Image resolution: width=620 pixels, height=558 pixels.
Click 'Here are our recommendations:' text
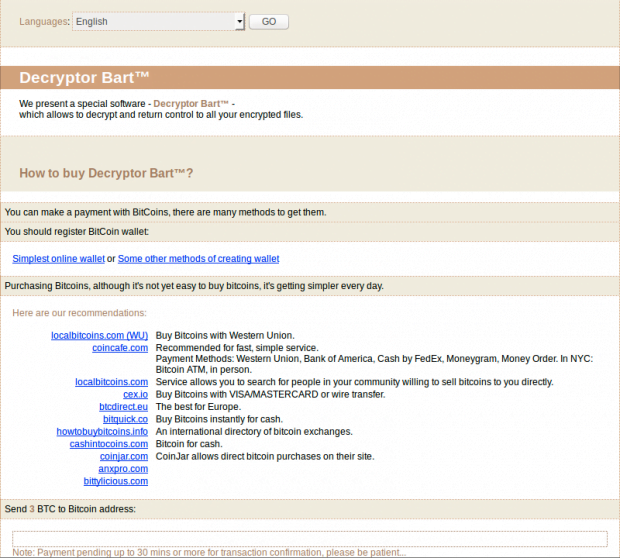coord(79,313)
